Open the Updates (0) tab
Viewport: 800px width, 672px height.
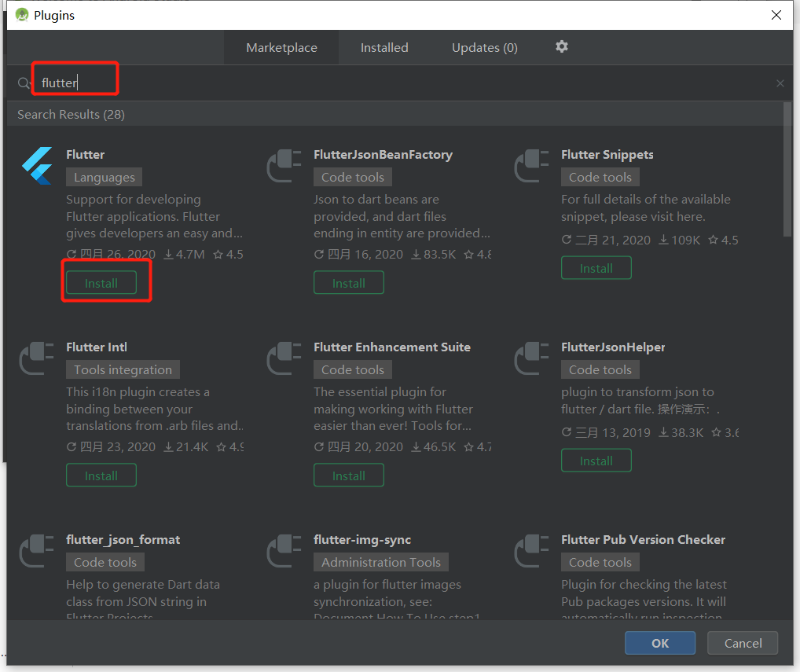(485, 47)
